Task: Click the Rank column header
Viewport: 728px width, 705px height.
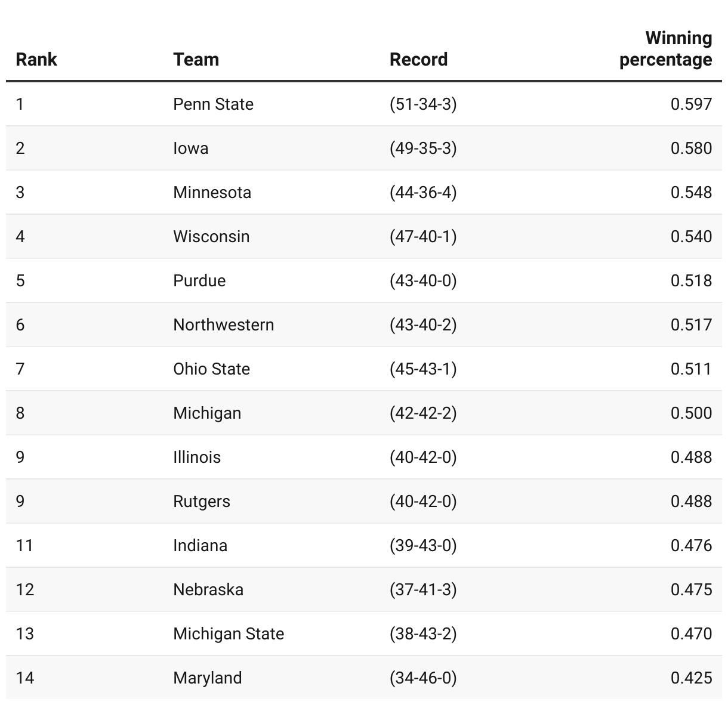Action: coord(36,60)
